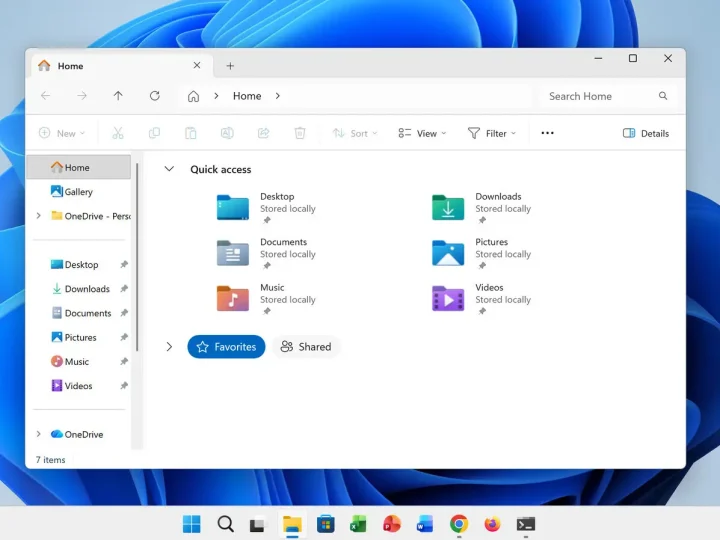720x540 pixels.
Task: Go forward with the right arrow
Action: 82,96
